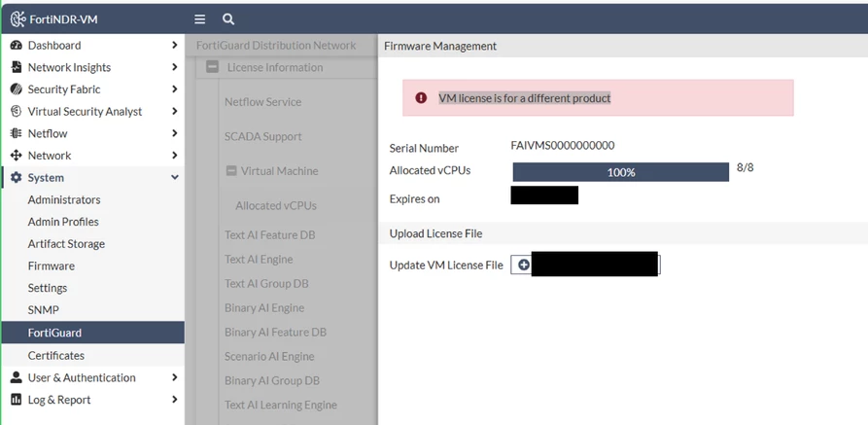Expand the Log & Report chevron

[x=174, y=400]
